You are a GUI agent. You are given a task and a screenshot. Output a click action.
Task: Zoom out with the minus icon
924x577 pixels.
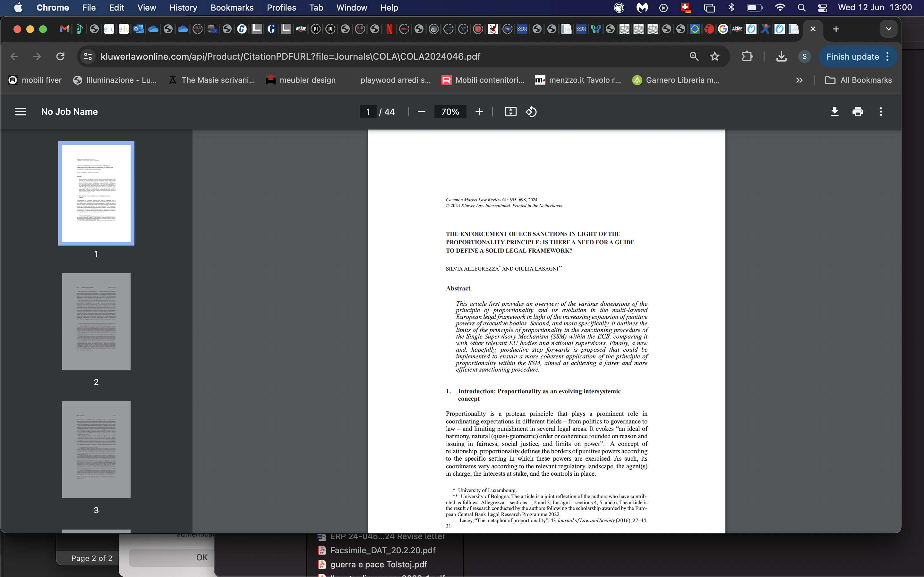[421, 112]
